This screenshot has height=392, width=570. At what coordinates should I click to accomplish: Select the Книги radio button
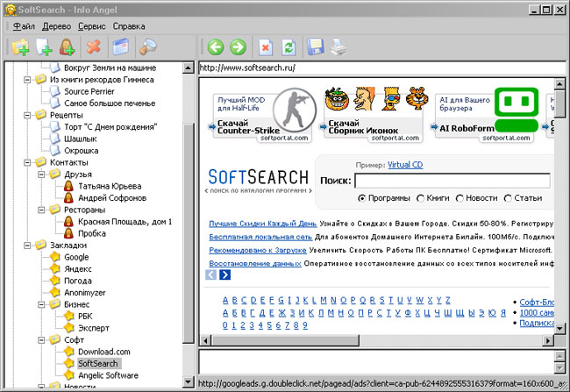[x=420, y=198]
